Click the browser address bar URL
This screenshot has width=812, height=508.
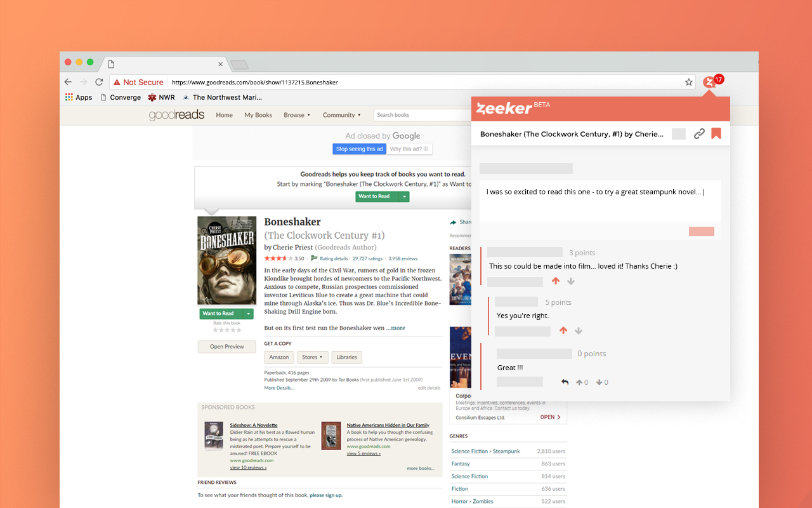[x=255, y=83]
